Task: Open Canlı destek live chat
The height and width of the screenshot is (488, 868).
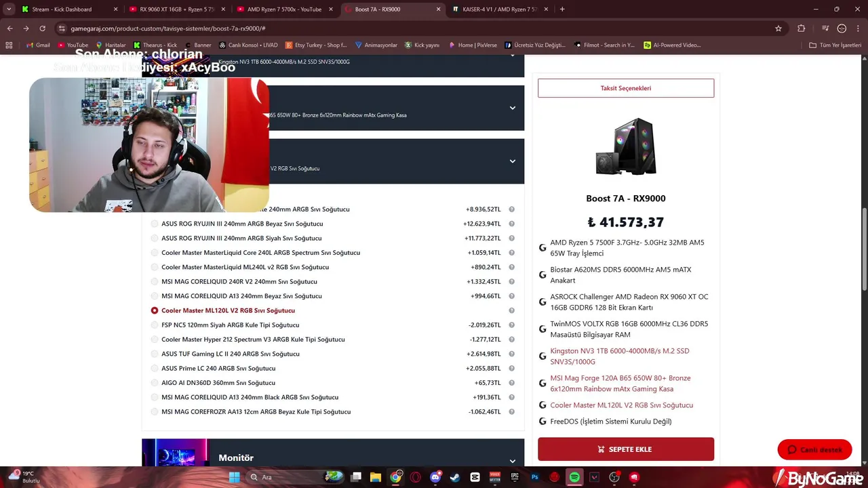Action: click(814, 449)
